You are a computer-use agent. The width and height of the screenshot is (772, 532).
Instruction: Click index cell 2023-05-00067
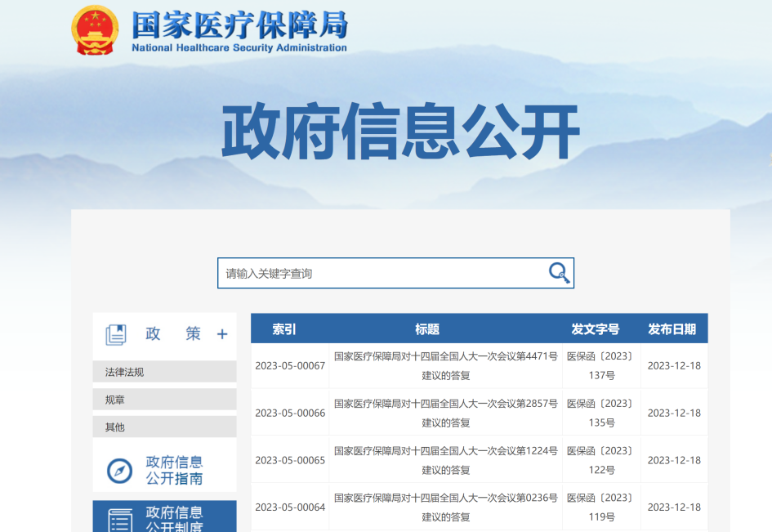tap(290, 366)
